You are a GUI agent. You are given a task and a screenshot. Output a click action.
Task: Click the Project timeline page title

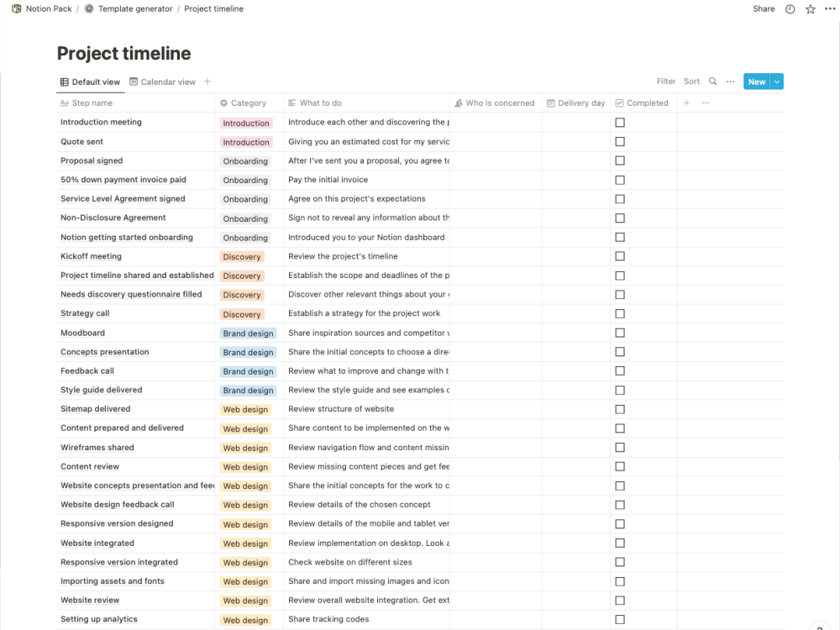(x=123, y=53)
